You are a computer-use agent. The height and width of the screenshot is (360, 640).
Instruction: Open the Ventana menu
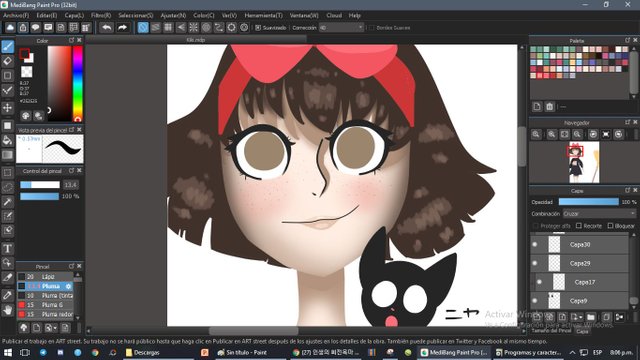(x=304, y=16)
